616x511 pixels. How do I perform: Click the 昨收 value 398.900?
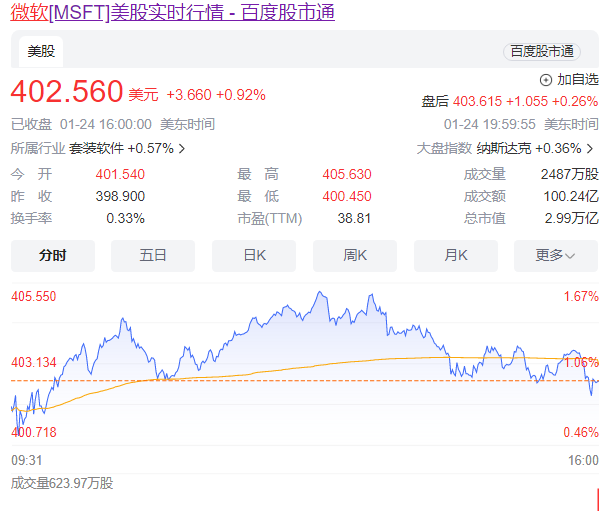tap(120, 196)
